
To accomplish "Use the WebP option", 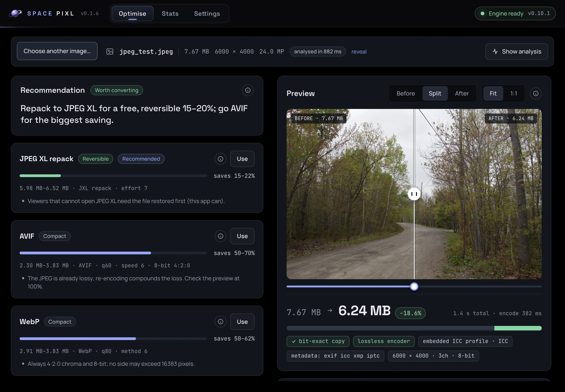I will point(242,322).
